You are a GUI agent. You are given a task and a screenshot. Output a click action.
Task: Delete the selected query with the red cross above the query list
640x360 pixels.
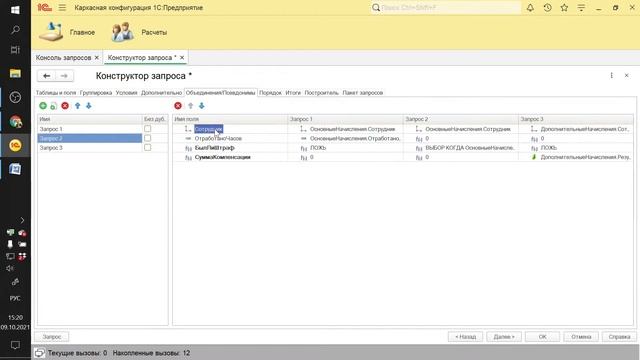coord(65,106)
